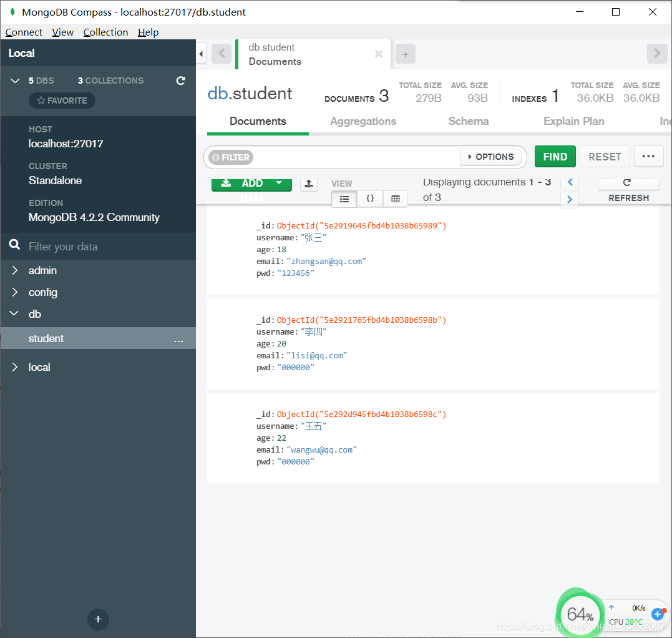
Task: Switch to Aggregations tab
Action: point(363,121)
